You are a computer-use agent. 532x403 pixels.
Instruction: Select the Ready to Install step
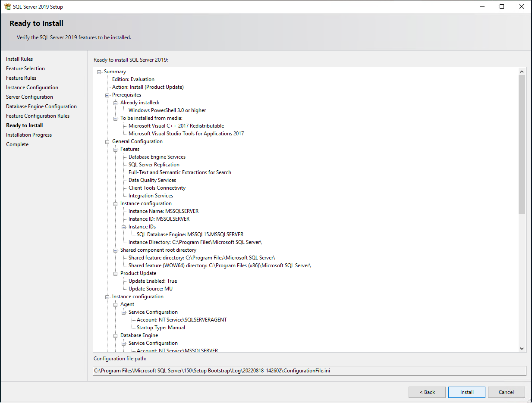coord(25,125)
